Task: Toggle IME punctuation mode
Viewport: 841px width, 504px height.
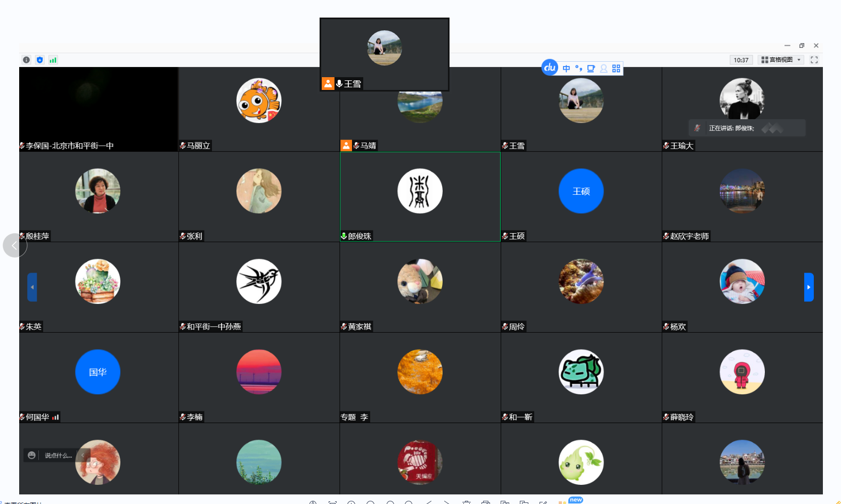Action: click(x=578, y=69)
